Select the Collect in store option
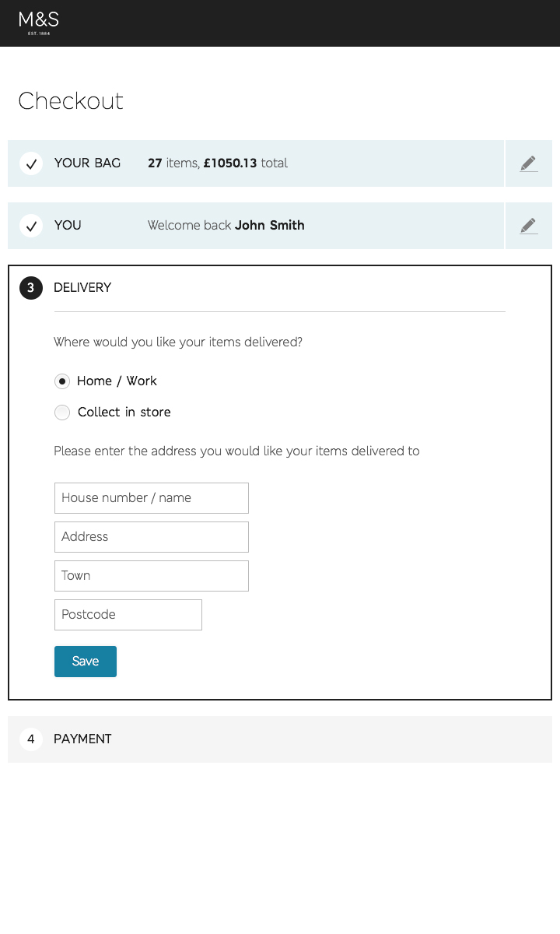The width and height of the screenshot is (560, 934). pyautogui.click(x=62, y=413)
